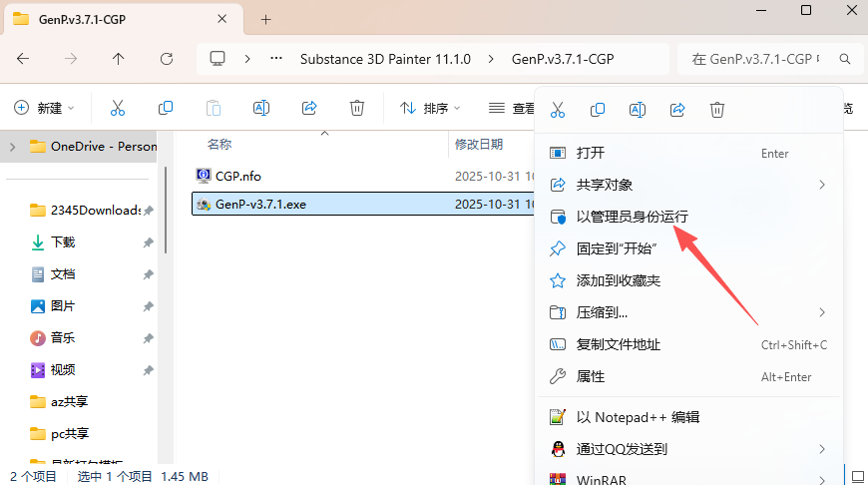Close the GenP.v3.7.1-CGP tab
Screen dimensions: 868x485
click(221, 19)
